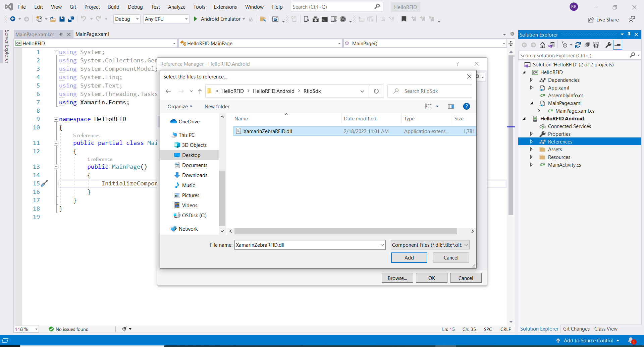Screen dimensions: 644x347
Task: Click back arrow in file dialog
Action: point(168,91)
